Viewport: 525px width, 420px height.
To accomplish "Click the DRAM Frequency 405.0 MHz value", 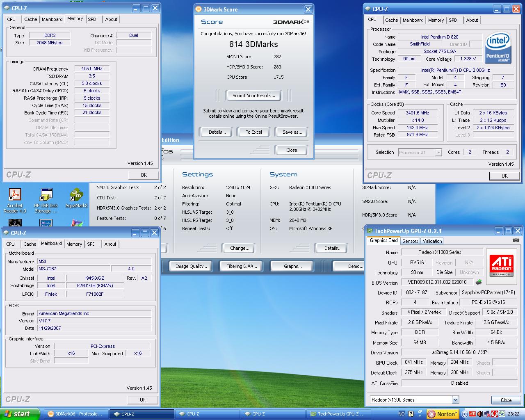I will [x=92, y=68].
